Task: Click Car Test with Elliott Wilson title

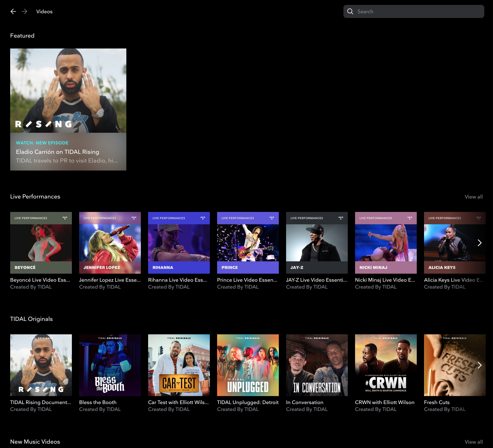Action: pos(178,402)
